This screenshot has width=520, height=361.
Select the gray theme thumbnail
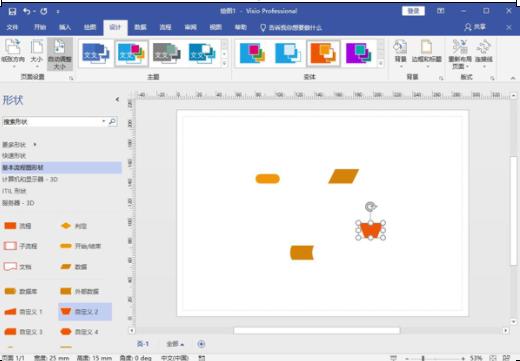(x=167, y=53)
